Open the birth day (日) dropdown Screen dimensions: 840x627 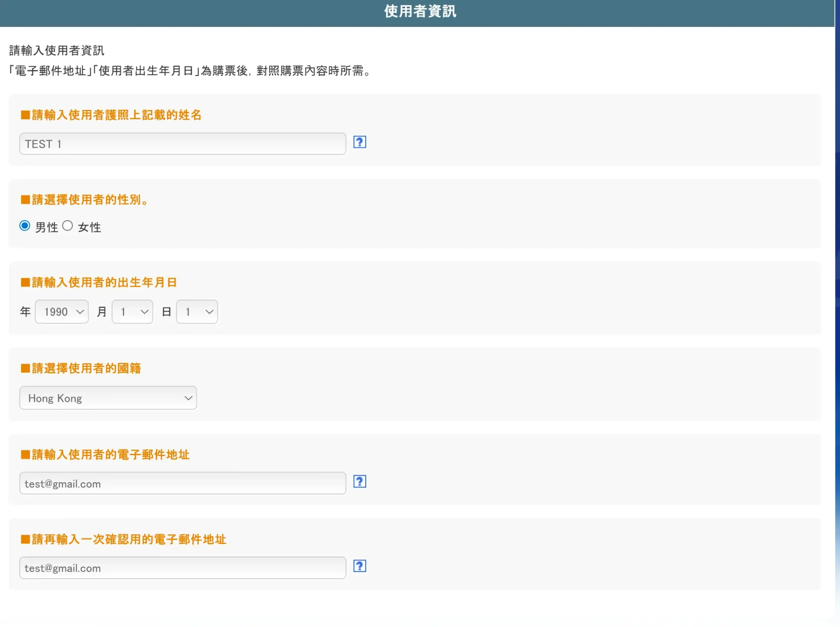[197, 312]
